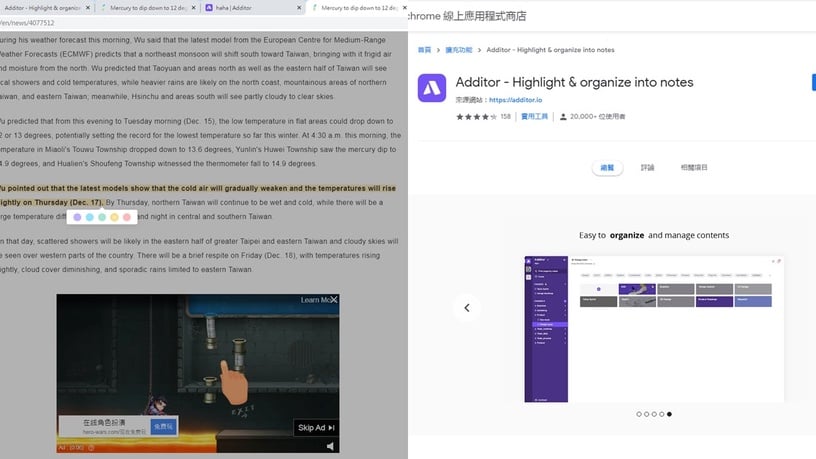Close the 'Additor - Highlight & organize' tab

[x=87, y=8]
